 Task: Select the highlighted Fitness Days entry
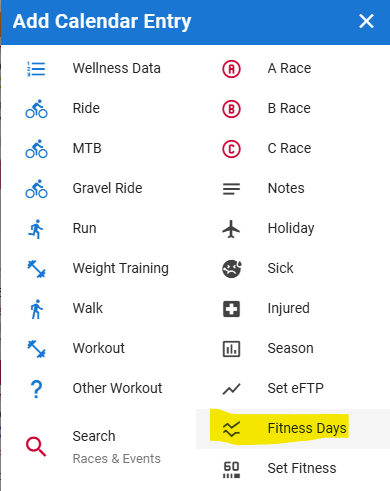pyautogui.click(x=293, y=429)
